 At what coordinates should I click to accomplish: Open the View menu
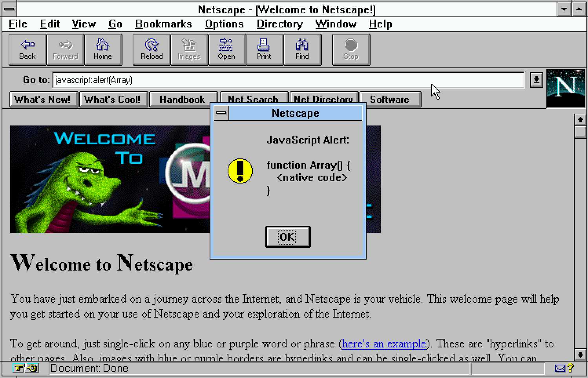pos(84,24)
